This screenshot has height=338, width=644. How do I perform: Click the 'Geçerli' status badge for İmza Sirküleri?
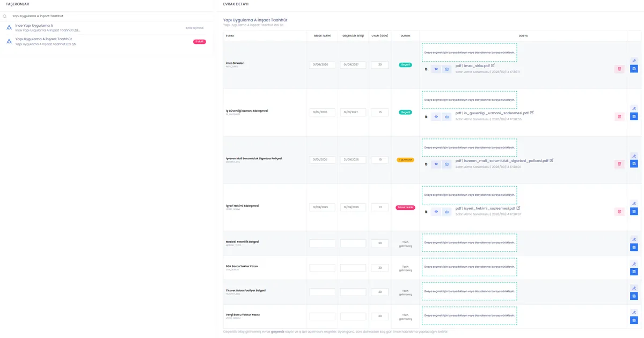405,65
